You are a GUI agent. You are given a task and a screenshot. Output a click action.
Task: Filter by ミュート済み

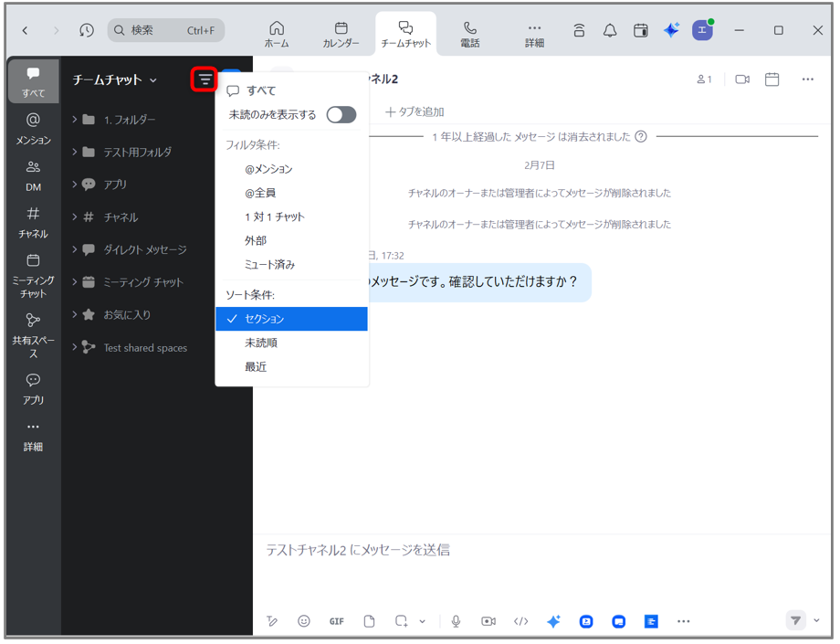pos(291,264)
